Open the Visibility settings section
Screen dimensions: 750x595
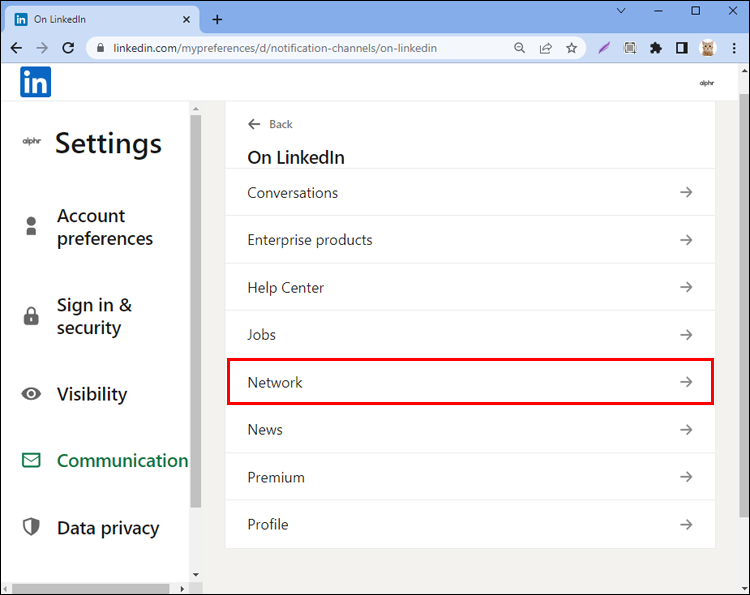click(x=91, y=394)
